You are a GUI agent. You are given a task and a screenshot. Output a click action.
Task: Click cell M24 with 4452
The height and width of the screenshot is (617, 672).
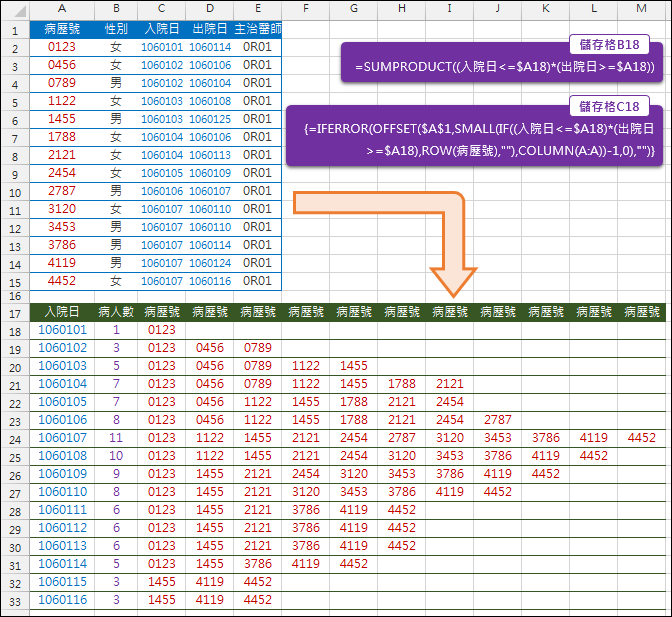click(642, 438)
